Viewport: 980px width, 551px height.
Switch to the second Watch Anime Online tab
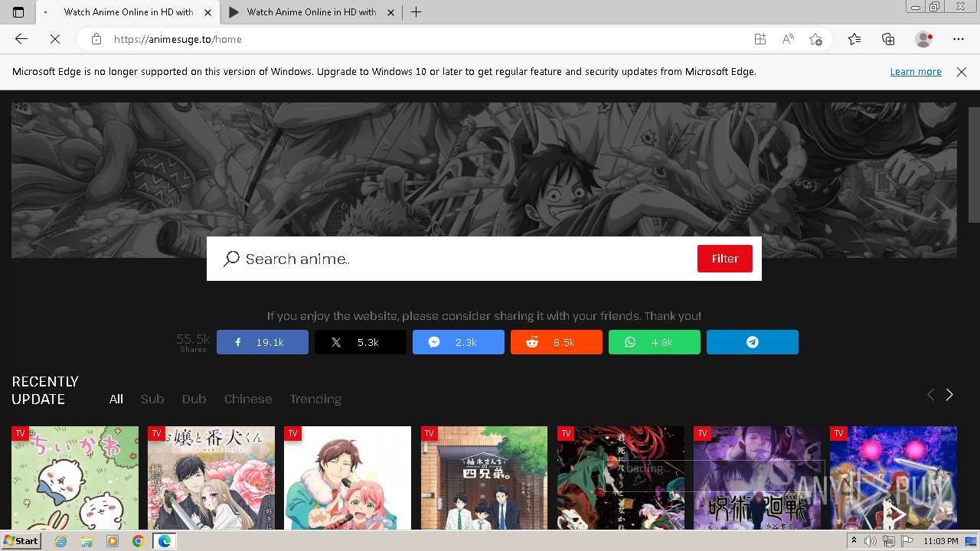(x=312, y=12)
